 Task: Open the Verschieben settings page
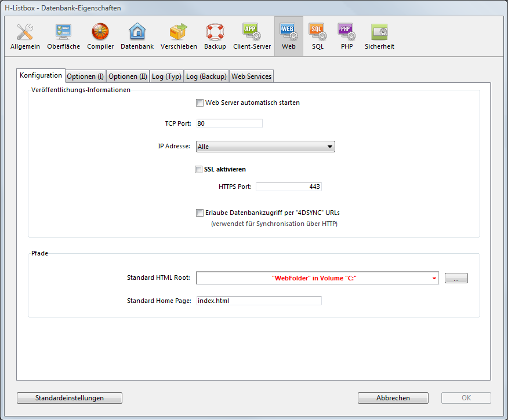pos(179,36)
